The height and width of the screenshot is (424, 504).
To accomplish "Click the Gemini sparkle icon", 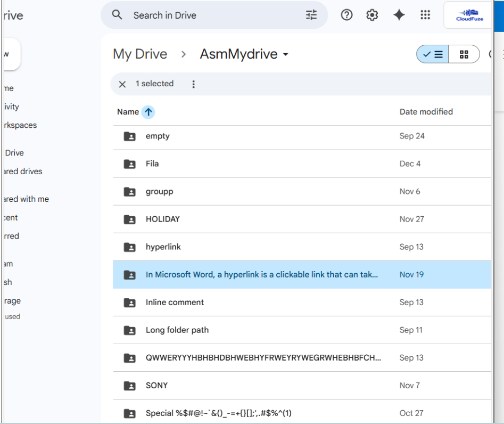I will click(x=399, y=15).
